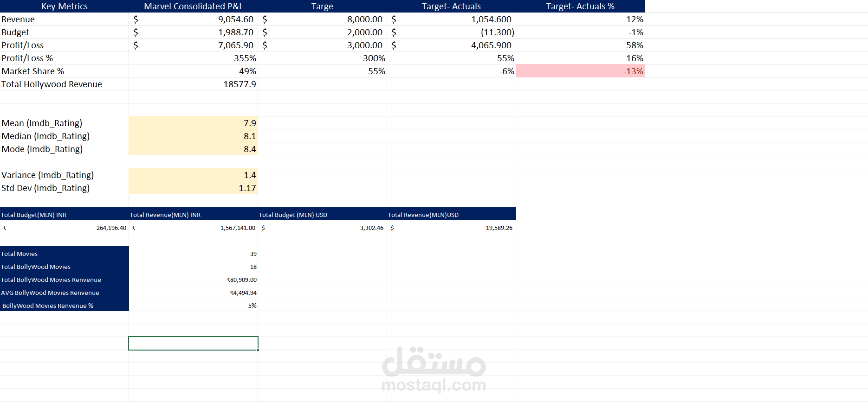Select the 1.17 standard deviation cell
Screen dimensions: 868x402
pos(194,188)
